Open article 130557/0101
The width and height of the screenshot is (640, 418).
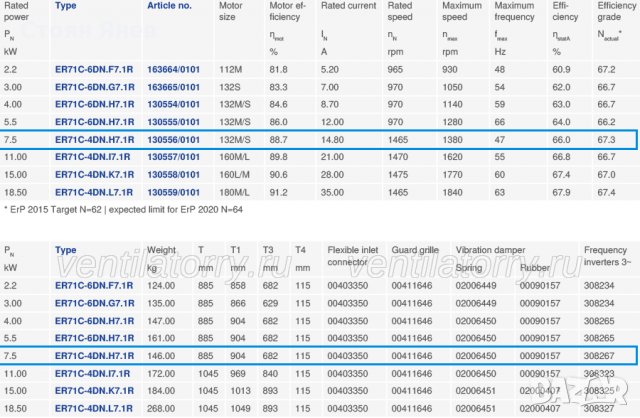173,157
